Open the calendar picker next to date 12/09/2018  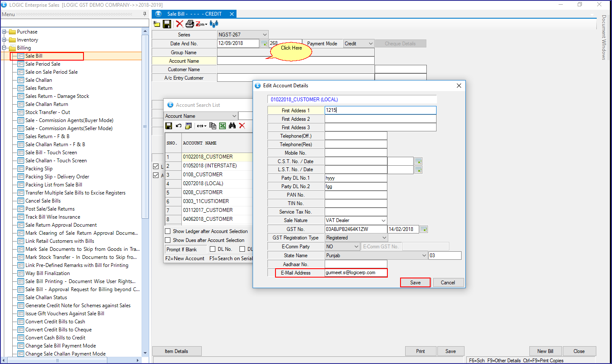point(264,43)
